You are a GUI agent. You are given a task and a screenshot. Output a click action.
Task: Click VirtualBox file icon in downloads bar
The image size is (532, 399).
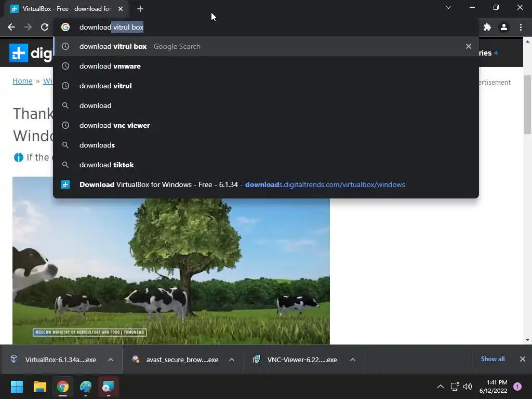14,359
